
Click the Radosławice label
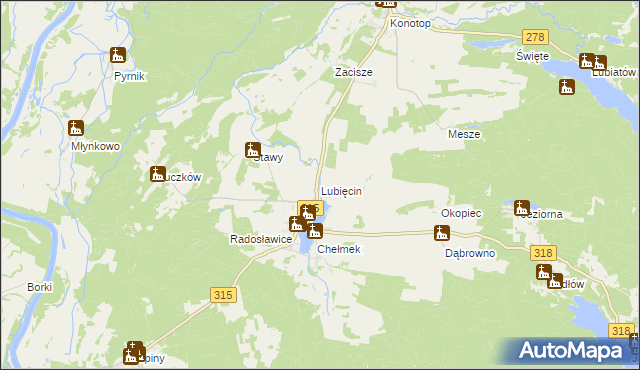(261, 239)
